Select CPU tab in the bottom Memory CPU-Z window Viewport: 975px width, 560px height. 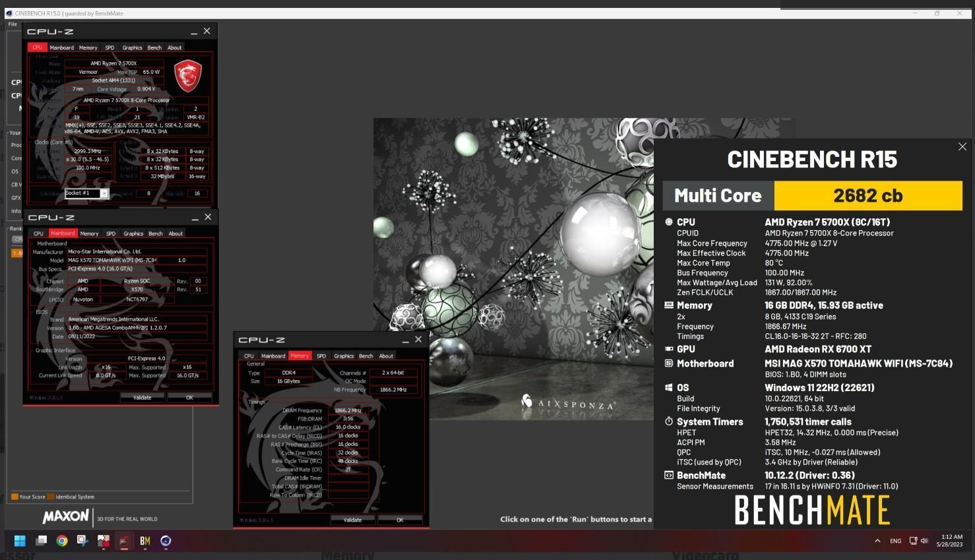[x=249, y=356]
